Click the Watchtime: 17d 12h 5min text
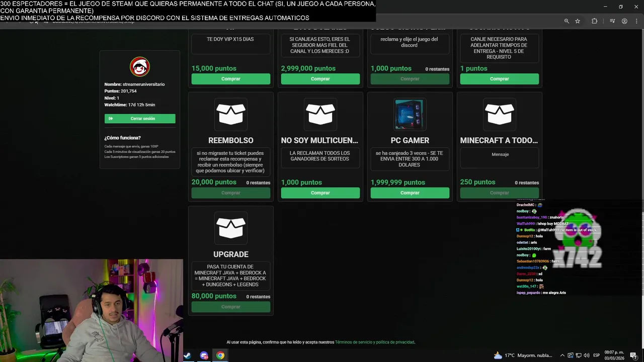The image size is (644, 362). 130,105
